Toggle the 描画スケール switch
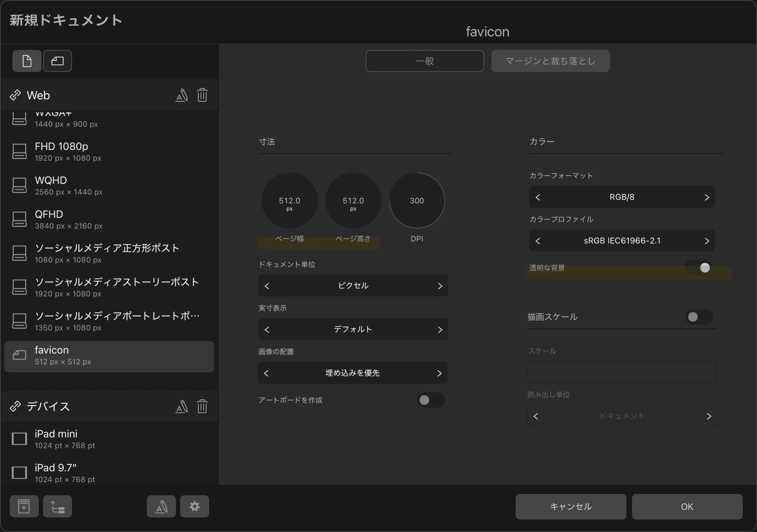Screen dimensions: 757x532 pyautogui.click(x=699, y=317)
